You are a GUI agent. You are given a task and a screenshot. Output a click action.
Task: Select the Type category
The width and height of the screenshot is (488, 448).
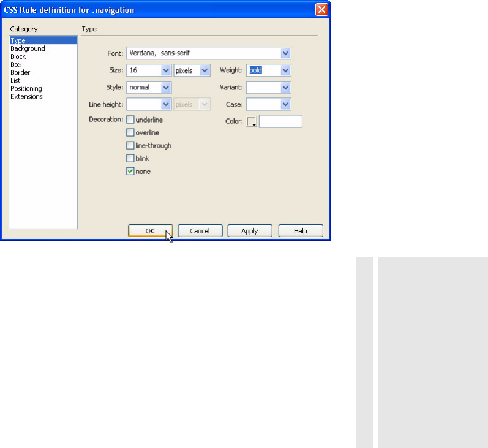(x=43, y=40)
